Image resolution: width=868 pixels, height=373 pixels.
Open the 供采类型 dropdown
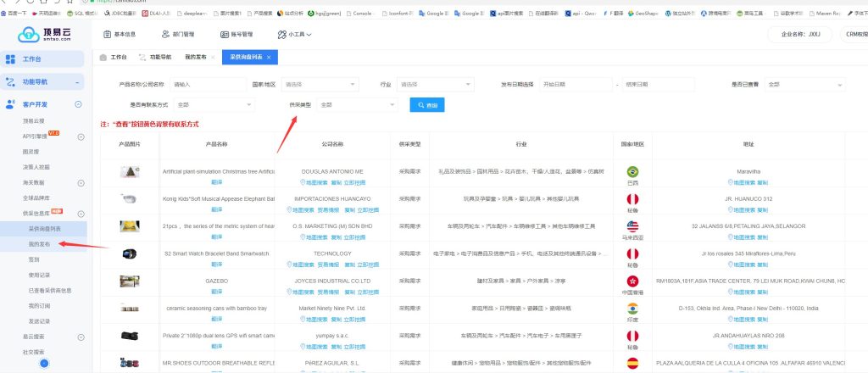(356, 104)
